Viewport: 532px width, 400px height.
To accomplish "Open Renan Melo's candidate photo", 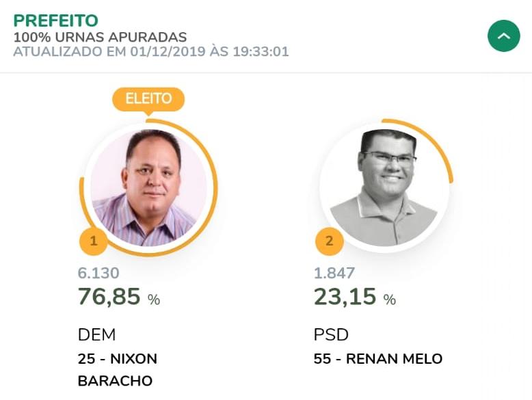I will tap(384, 187).
